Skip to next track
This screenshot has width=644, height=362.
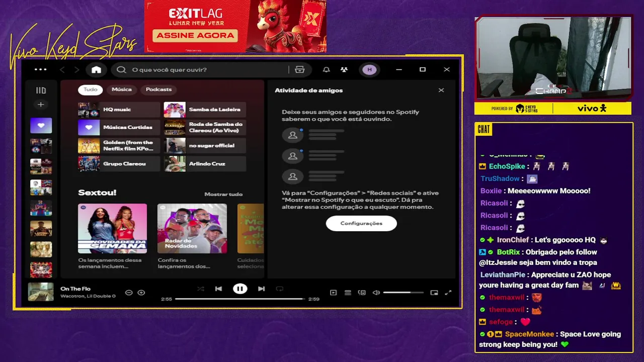tap(261, 289)
